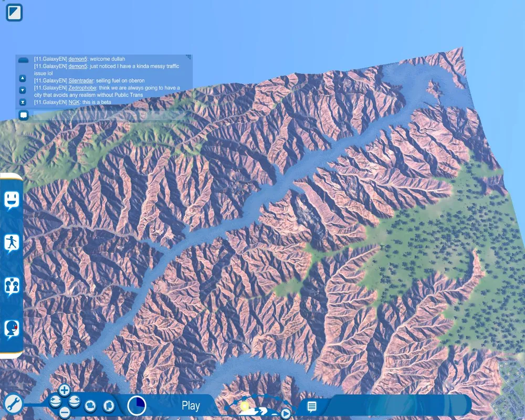Open the wrench options menu

tap(14, 404)
